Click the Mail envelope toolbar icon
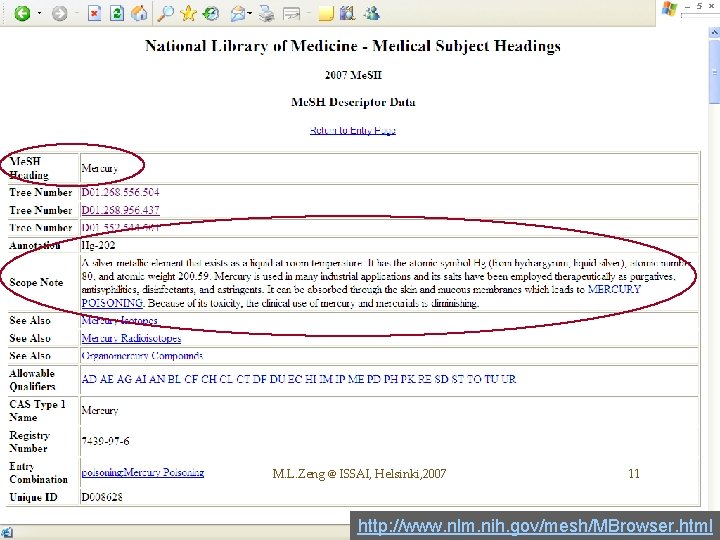Viewport: 720px width, 540px height. 238,14
